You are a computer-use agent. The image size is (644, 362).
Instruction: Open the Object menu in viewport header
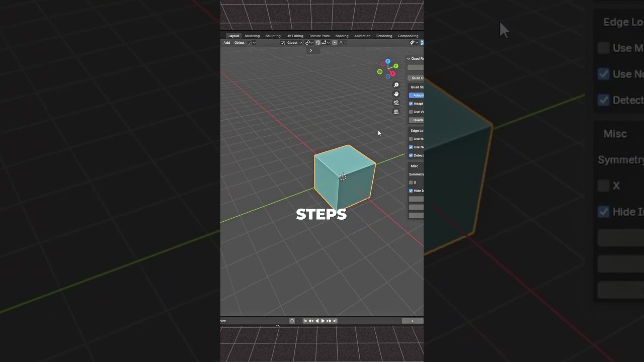(239, 43)
